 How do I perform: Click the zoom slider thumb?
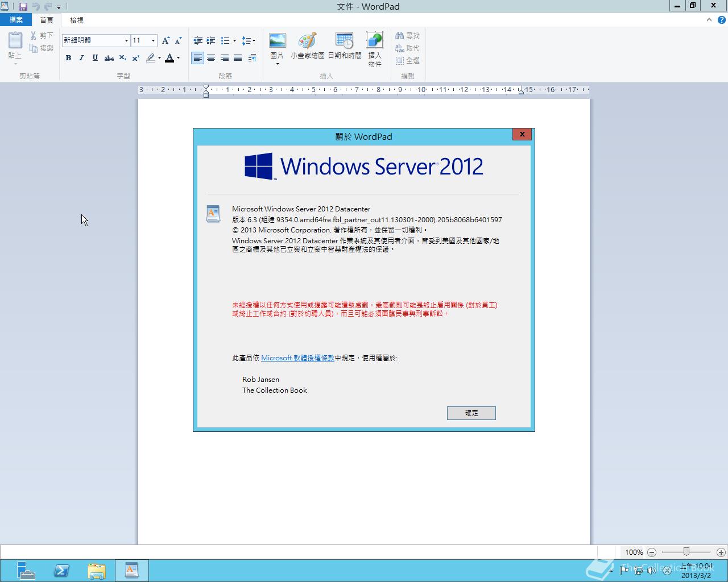coord(686,552)
